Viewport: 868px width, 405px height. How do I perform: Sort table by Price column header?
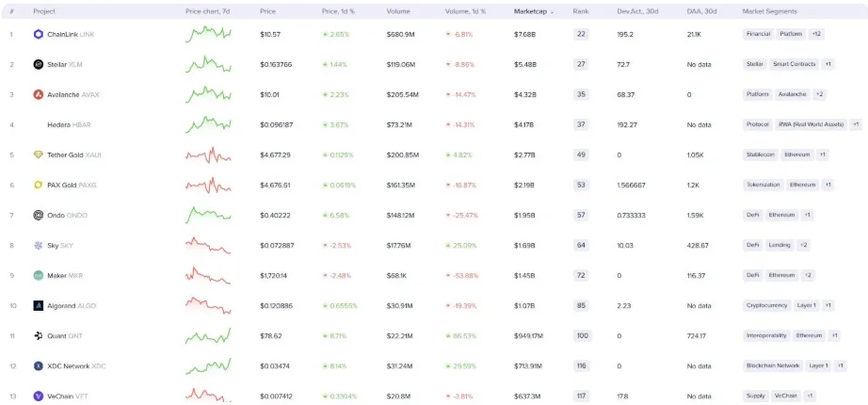point(268,11)
